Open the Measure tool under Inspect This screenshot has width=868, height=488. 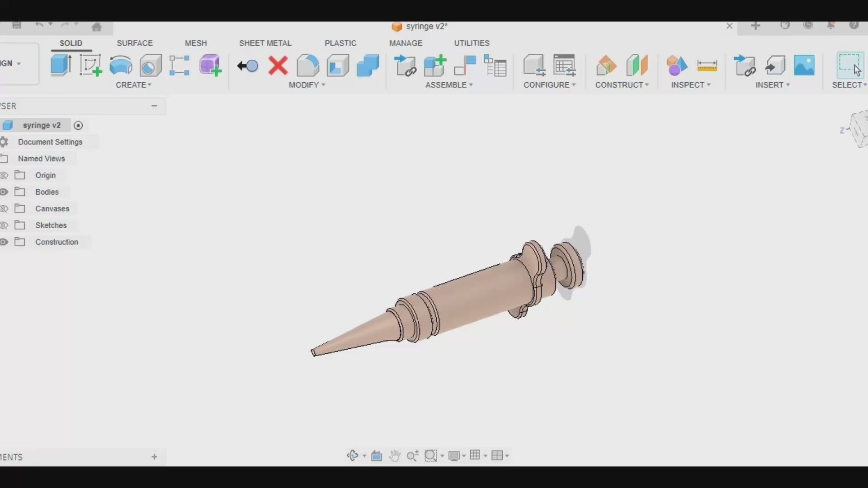(x=707, y=65)
